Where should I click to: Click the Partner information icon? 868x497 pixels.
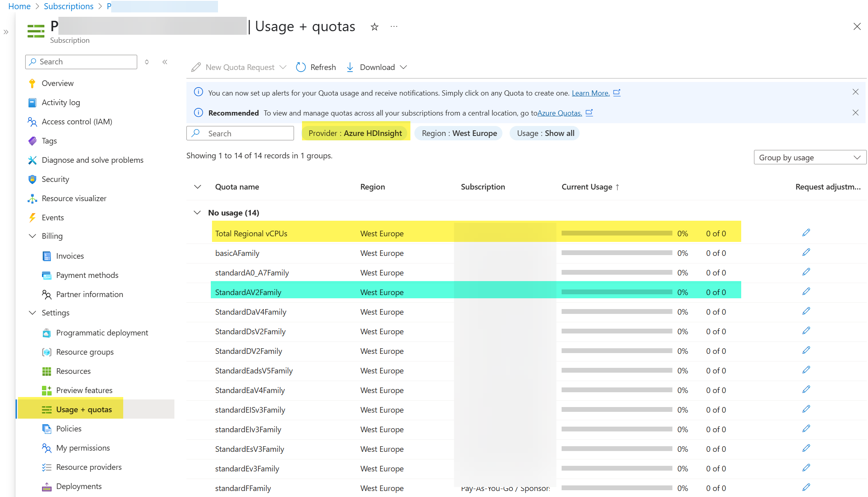47,294
